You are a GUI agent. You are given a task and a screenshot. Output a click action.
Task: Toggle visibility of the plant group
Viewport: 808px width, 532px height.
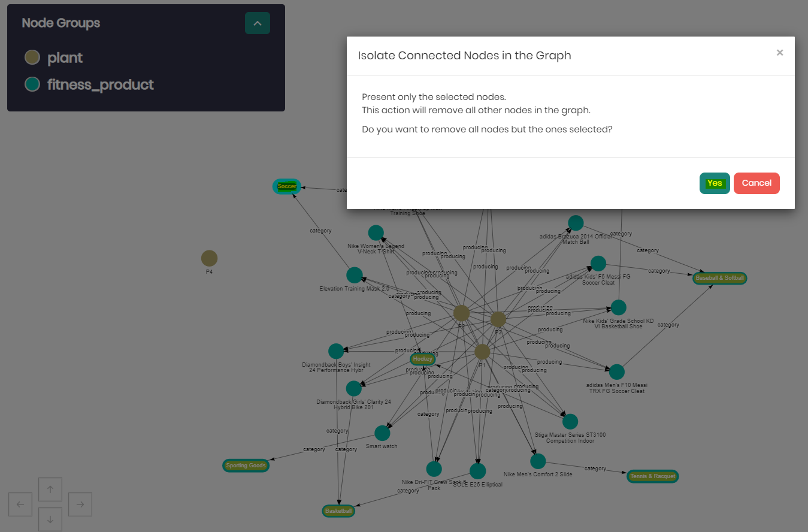pos(65,58)
